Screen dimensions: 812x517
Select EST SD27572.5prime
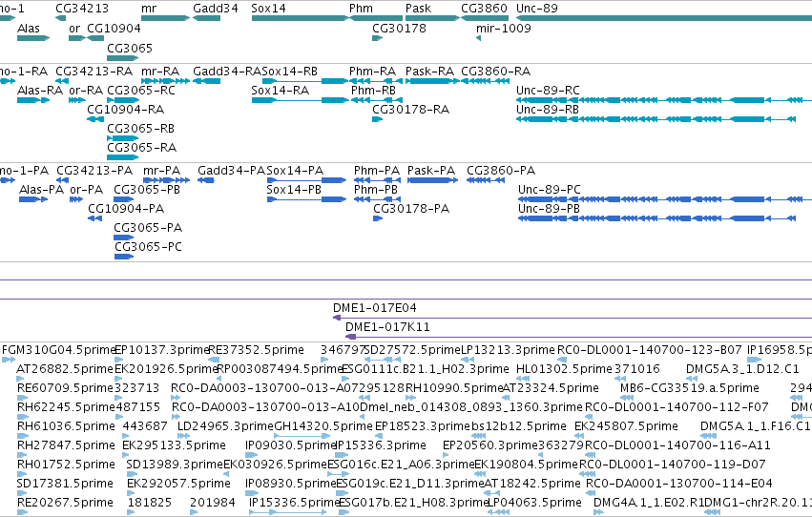point(385,360)
